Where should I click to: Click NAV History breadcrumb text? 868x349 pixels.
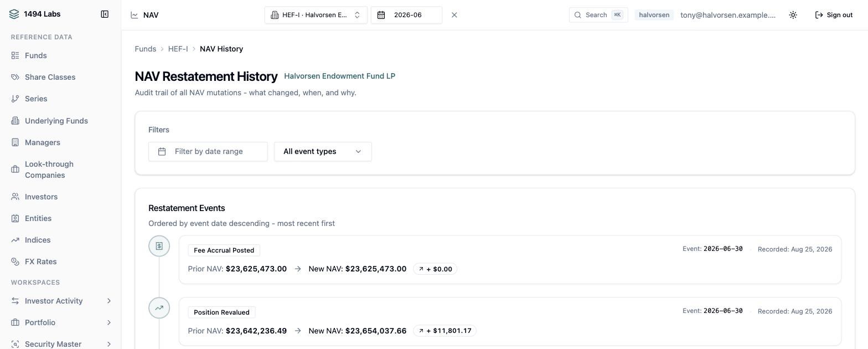tap(221, 49)
